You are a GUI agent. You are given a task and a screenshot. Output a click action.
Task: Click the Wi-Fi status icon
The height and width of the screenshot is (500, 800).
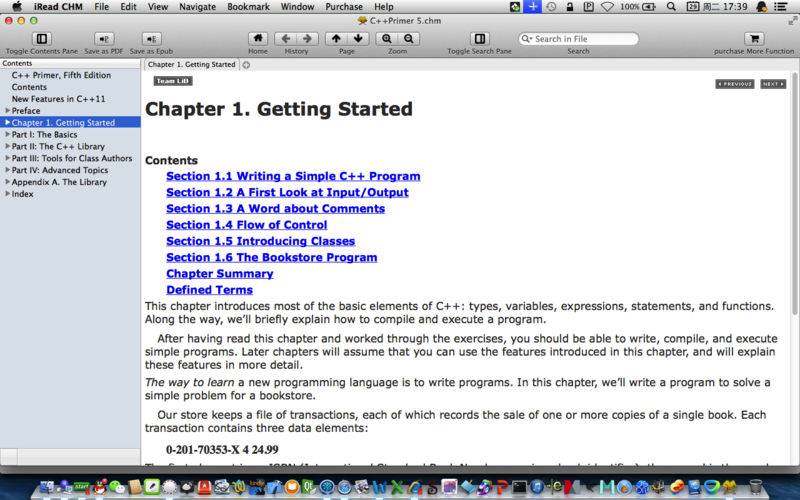(607, 7)
